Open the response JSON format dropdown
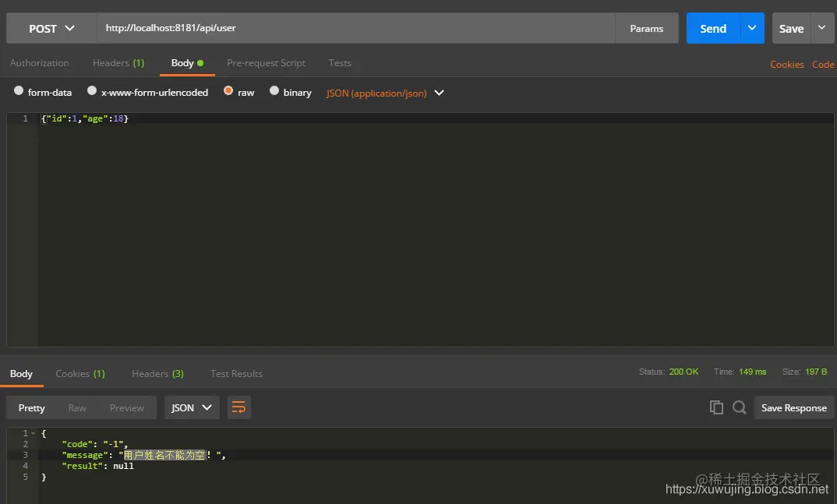Viewport: 837px width, 504px height. pyautogui.click(x=192, y=408)
